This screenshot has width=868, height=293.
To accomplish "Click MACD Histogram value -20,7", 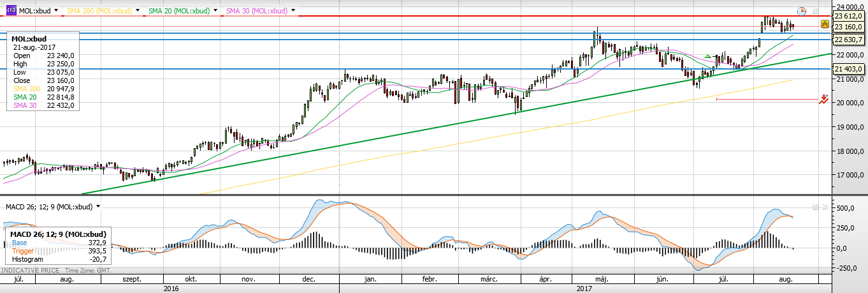I will point(97,260).
